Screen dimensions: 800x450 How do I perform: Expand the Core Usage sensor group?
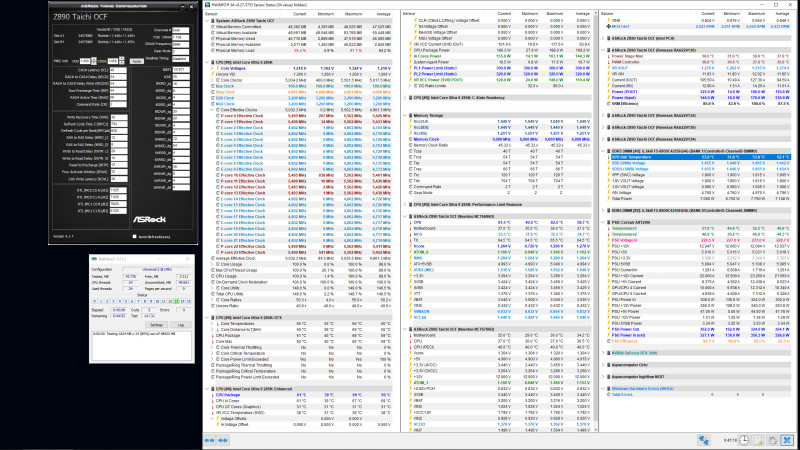[x=212, y=264]
